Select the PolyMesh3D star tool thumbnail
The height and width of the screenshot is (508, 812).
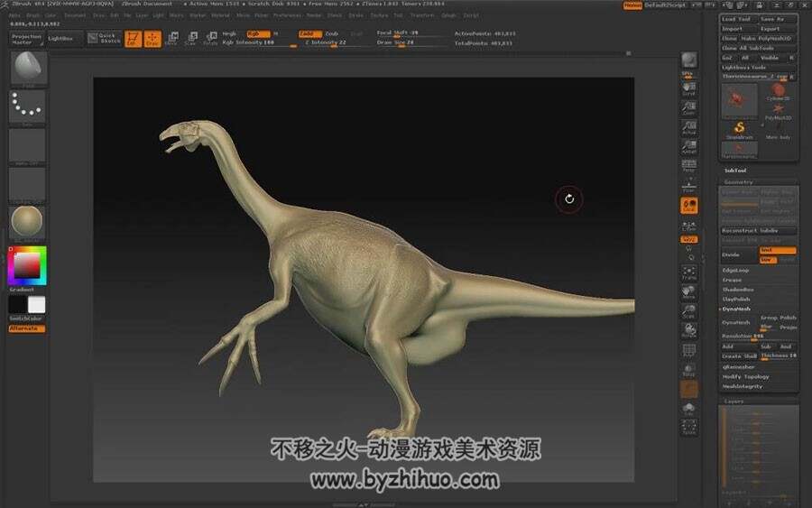(778, 112)
